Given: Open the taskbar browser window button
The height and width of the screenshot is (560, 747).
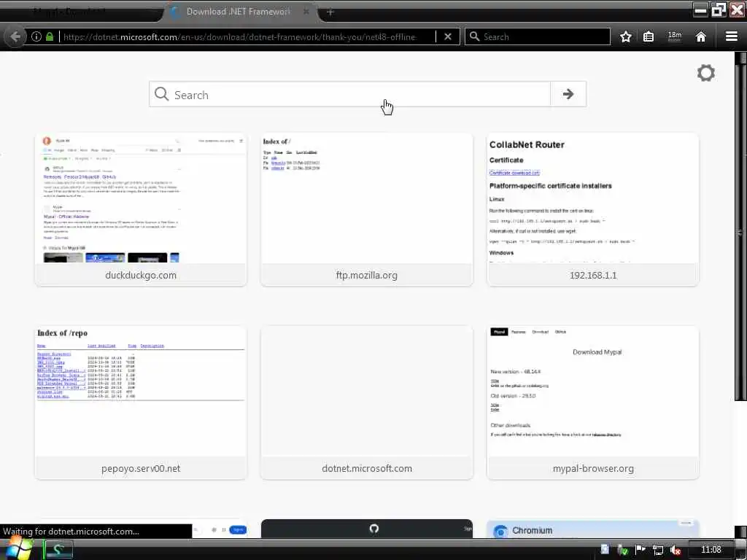Looking at the screenshot, I should click(x=58, y=550).
